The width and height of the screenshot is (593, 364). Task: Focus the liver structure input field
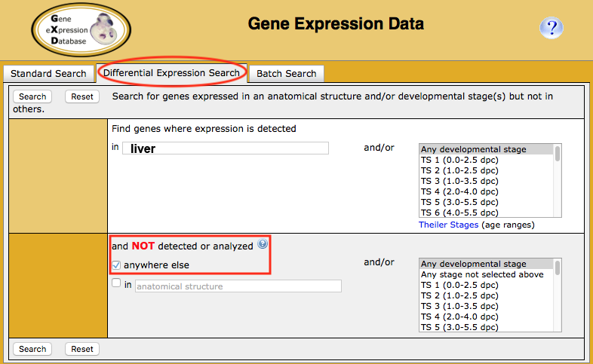226,148
